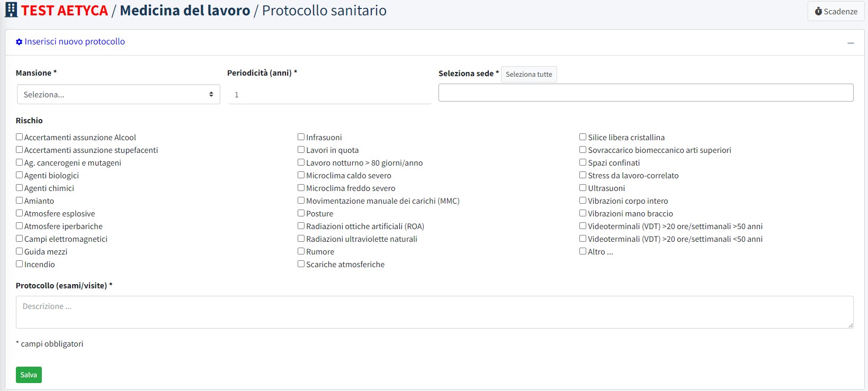Open the Mansione dropdown
Screen dimensions: 868x391
118,95
